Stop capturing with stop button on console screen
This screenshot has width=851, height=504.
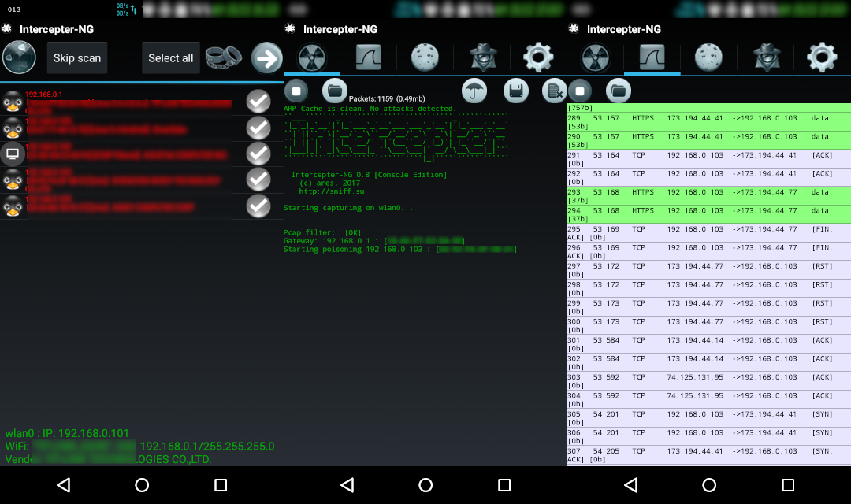(296, 91)
